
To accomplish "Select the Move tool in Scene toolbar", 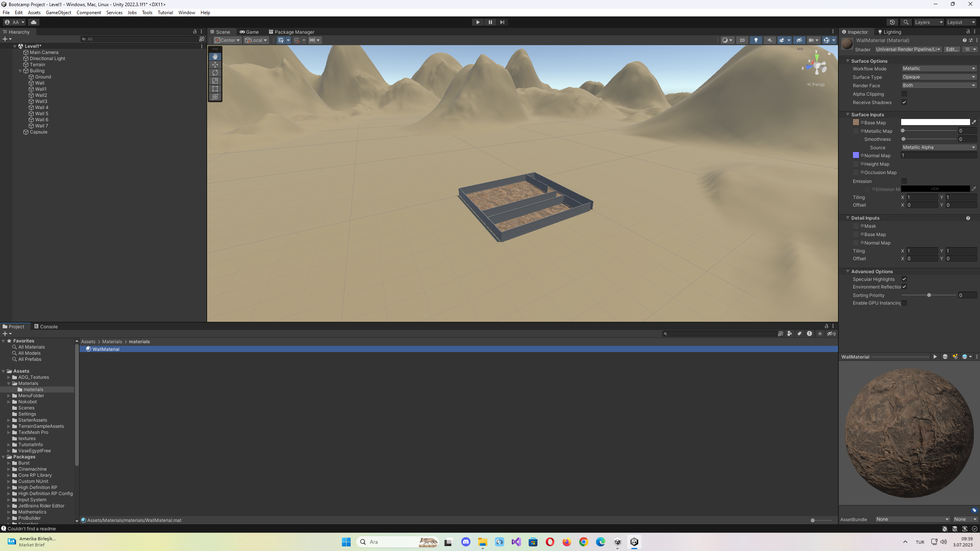I will [215, 65].
